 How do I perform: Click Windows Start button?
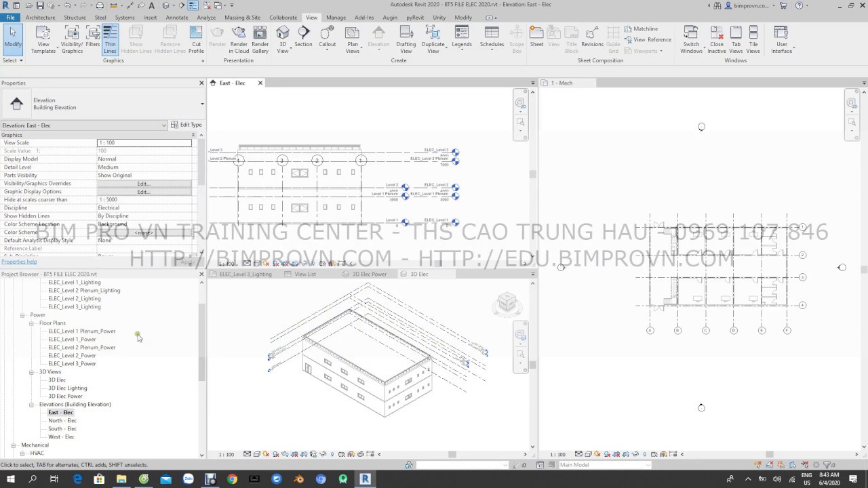(11, 479)
